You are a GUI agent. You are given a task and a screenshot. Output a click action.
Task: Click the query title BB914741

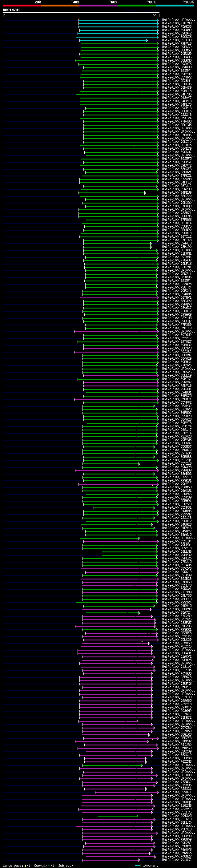click(x=11, y=10)
